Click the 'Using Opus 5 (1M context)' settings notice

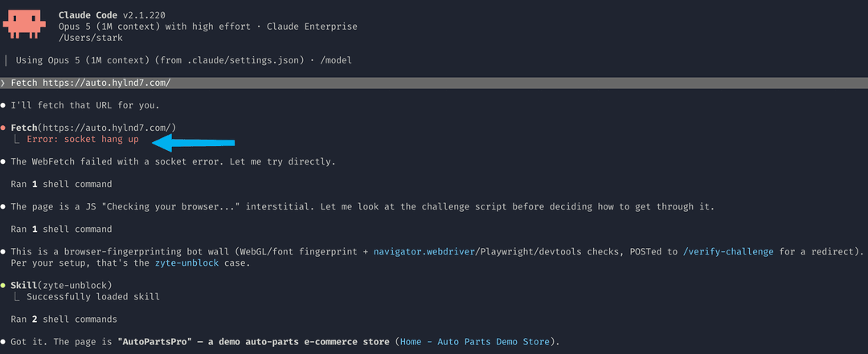[x=184, y=60]
